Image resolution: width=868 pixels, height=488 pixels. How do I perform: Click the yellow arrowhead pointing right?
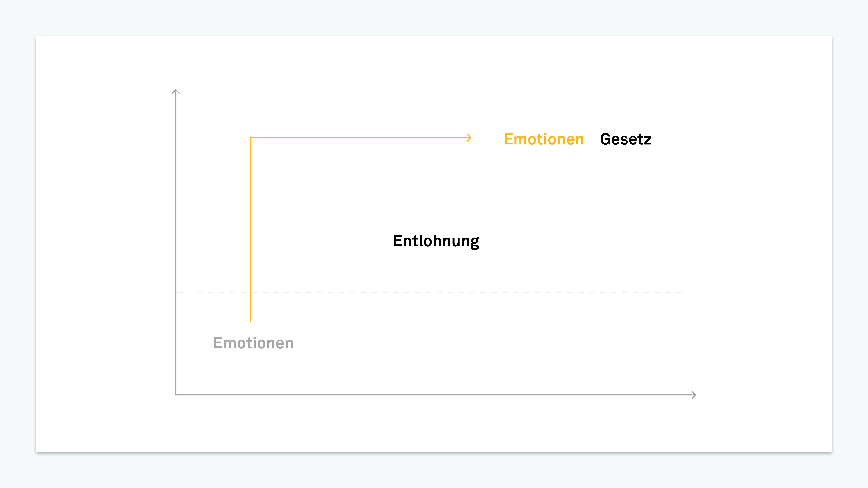click(x=469, y=137)
